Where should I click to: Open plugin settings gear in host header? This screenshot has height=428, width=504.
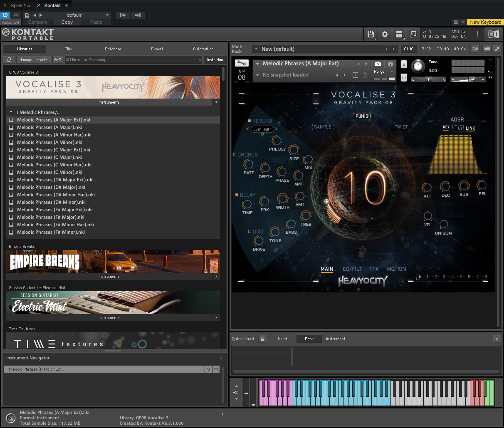(456, 22)
